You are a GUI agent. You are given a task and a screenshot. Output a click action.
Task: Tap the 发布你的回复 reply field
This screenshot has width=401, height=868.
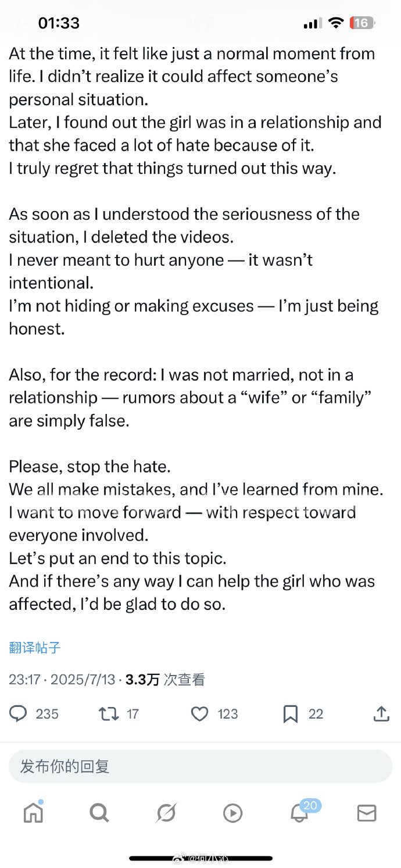(x=201, y=766)
